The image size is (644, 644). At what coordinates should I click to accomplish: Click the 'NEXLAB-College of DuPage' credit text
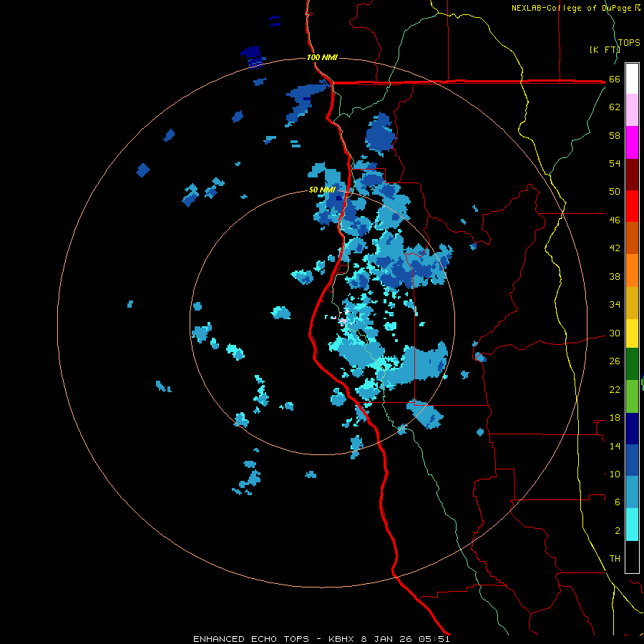coord(571,8)
